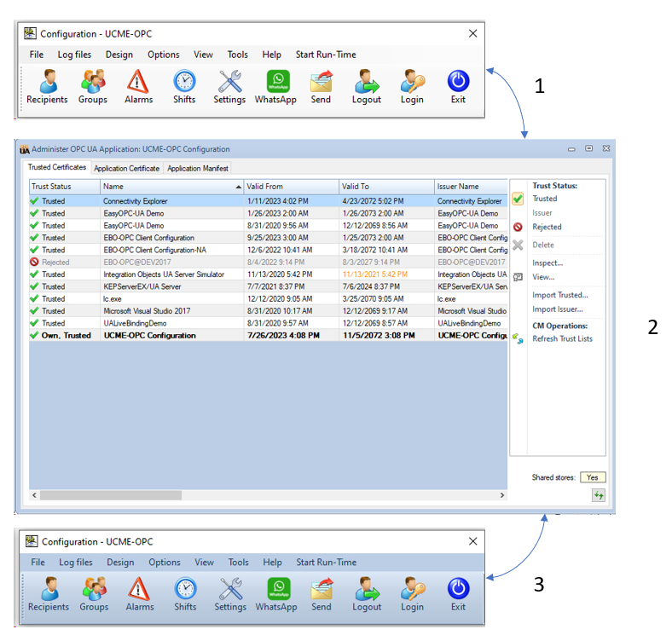
Task: Select the UCME-OPC Configuration own certificate row
Action: point(269,336)
